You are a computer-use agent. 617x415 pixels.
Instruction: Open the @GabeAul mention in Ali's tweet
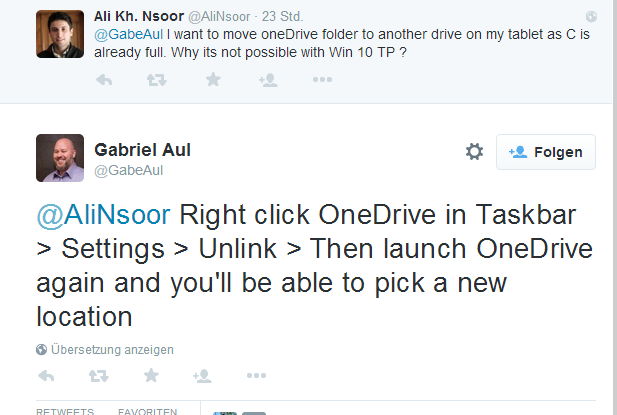point(128,34)
